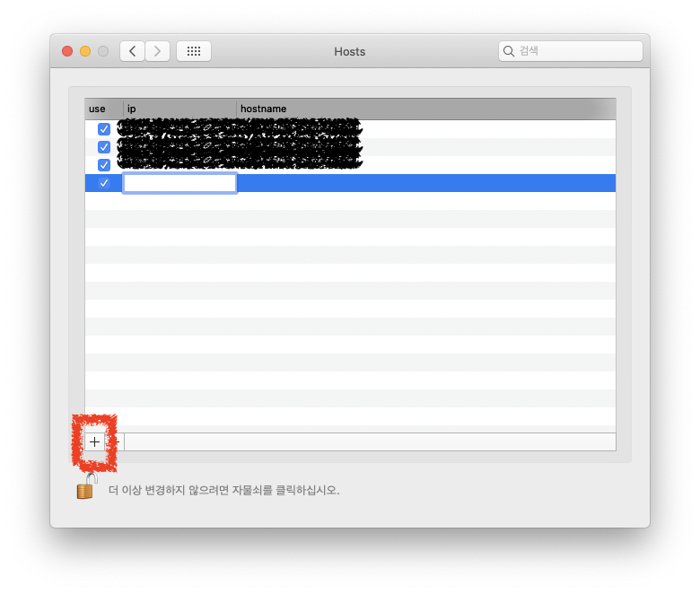Go forward with the right chevron button
This screenshot has height=594, width=700.
pos(157,51)
